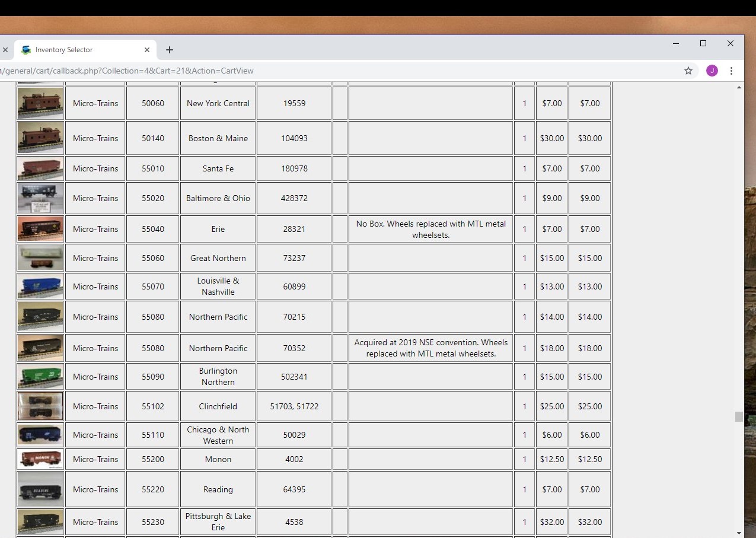Click the 'No Box. Wheels replaced' note
The image size is (756, 538).
[x=431, y=229]
